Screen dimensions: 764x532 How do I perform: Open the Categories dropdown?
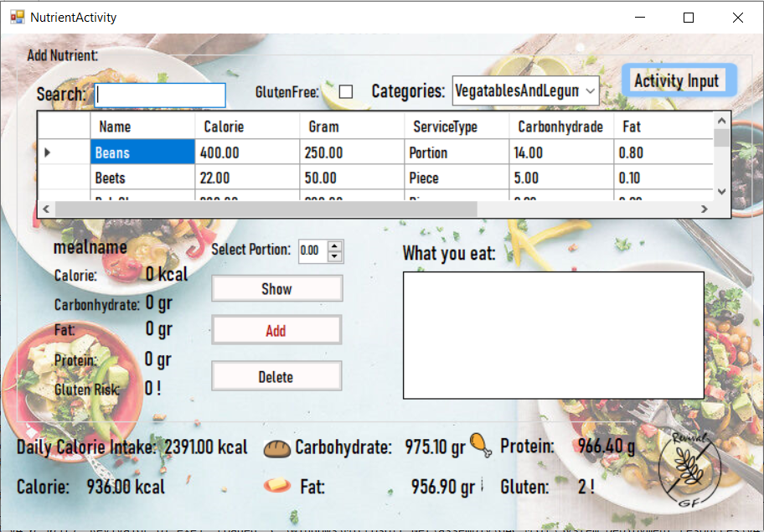click(x=589, y=90)
